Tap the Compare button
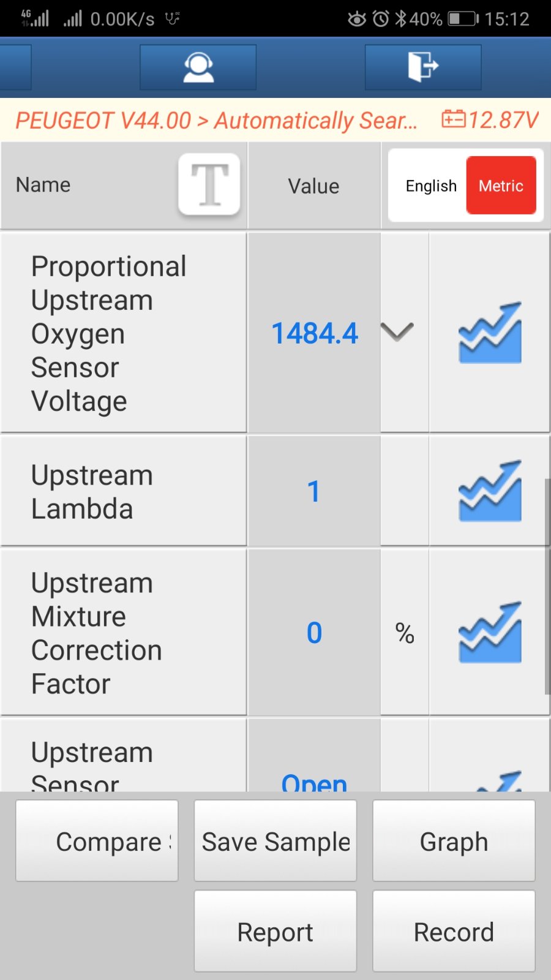Viewport: 551px width, 980px height. click(x=97, y=841)
